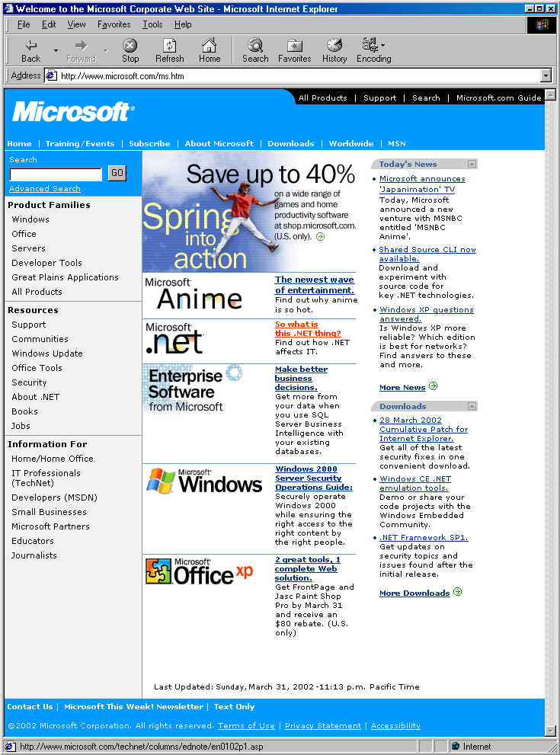Click the Forward toolbar arrow
Image resolution: width=560 pixels, height=755 pixels.
(81, 50)
